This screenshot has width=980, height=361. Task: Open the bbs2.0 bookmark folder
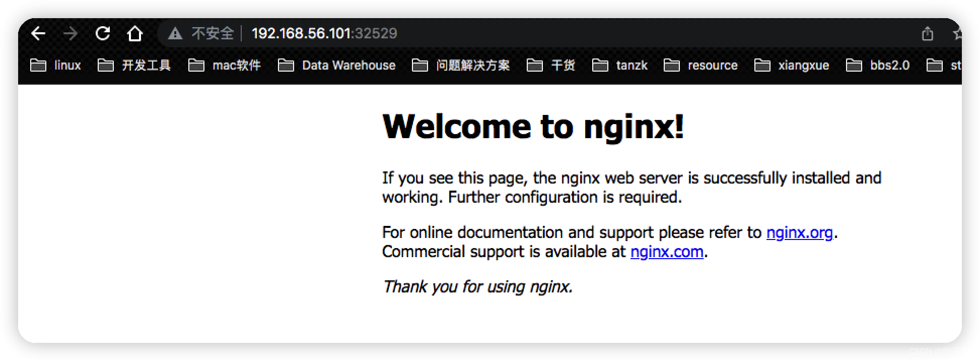point(878,65)
